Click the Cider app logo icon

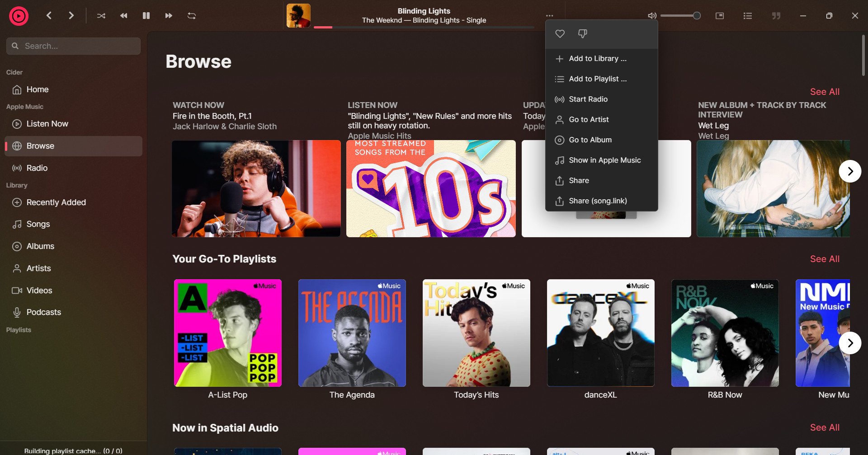[19, 16]
